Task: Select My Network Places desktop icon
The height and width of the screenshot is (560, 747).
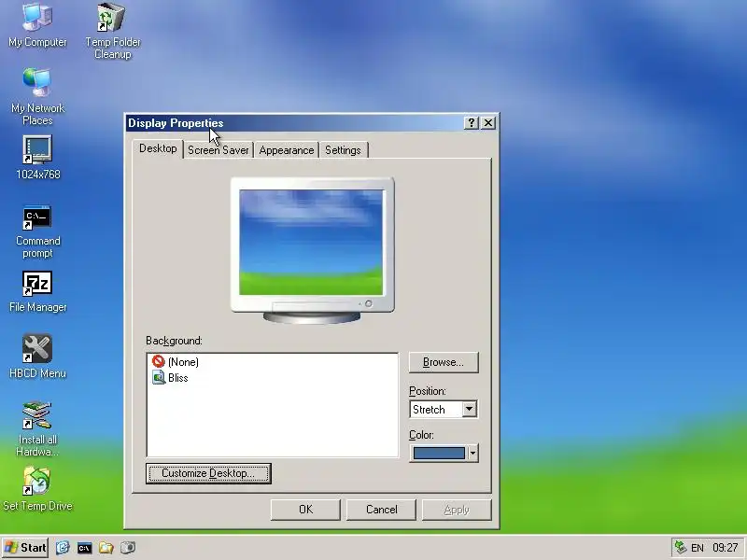Action: [37, 97]
